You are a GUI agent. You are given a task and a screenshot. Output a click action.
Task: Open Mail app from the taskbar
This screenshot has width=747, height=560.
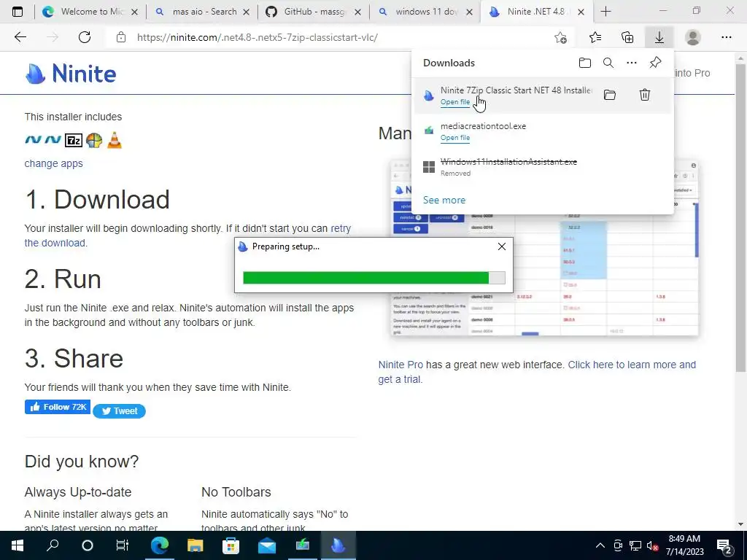click(266, 545)
